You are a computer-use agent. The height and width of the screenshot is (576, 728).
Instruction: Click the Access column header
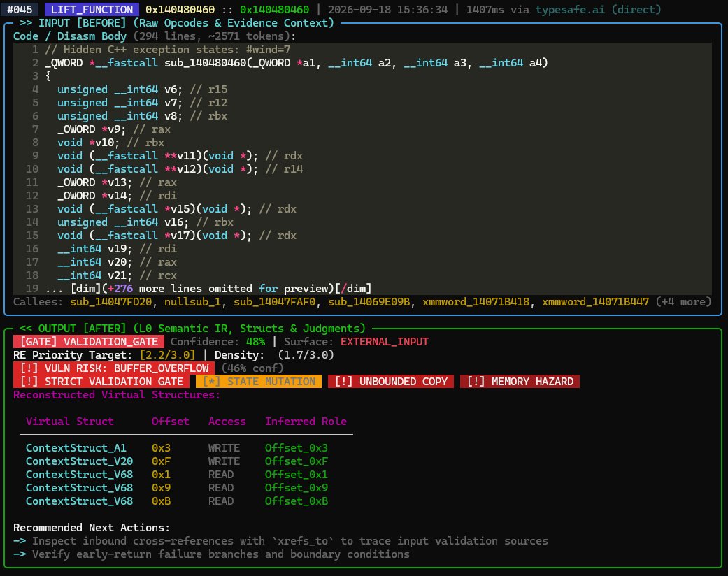[x=227, y=422]
